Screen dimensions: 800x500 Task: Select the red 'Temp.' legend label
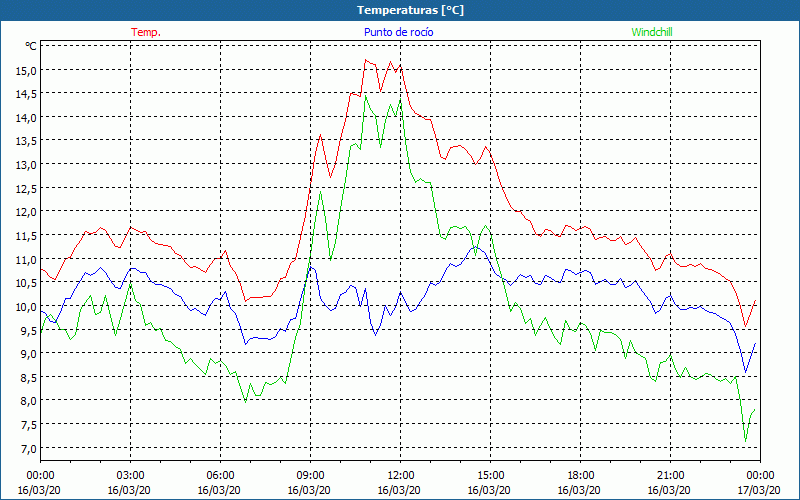point(146,32)
